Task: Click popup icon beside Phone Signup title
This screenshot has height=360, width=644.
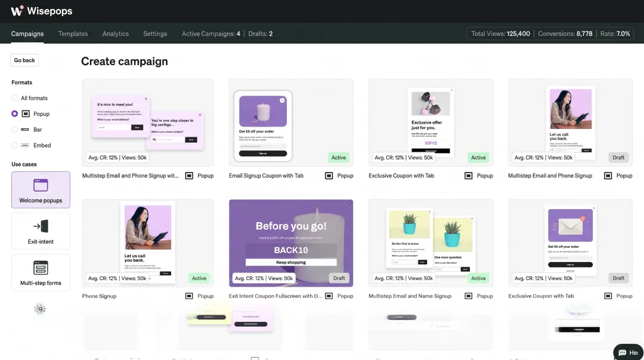Action: pyautogui.click(x=189, y=296)
